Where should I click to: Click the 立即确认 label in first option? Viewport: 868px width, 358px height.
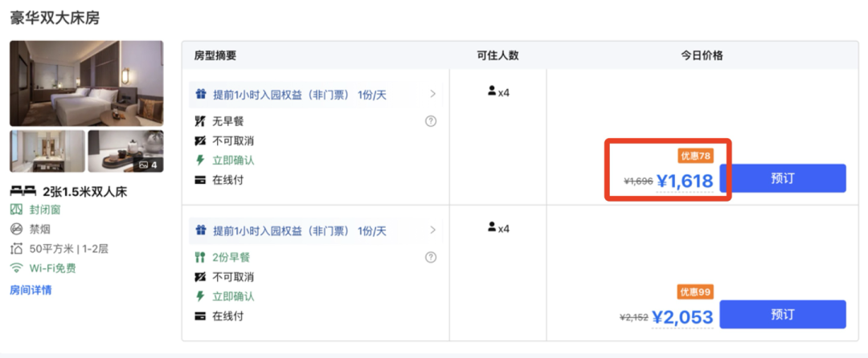coord(233,160)
